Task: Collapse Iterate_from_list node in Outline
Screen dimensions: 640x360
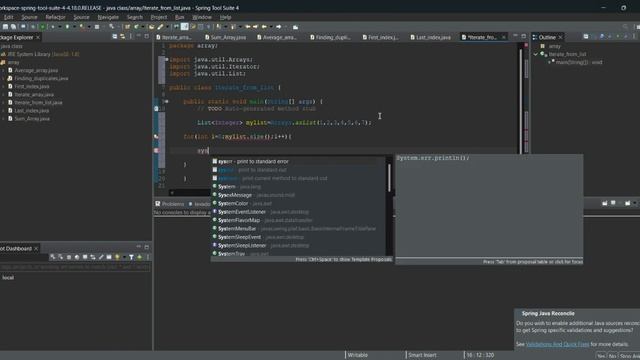Action: (536, 54)
